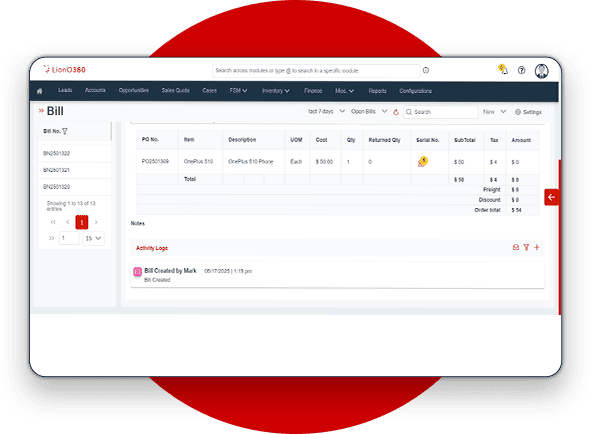Open Opportunities module

tap(134, 90)
